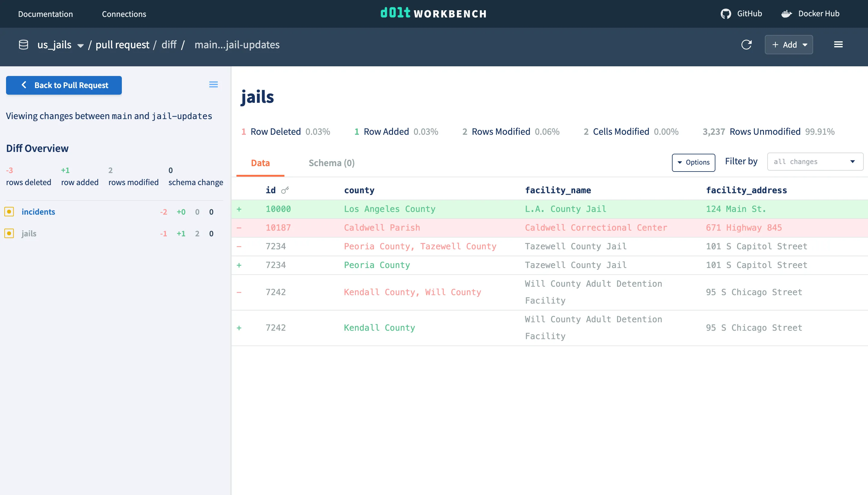Open the Documentation link in navbar

tap(45, 14)
